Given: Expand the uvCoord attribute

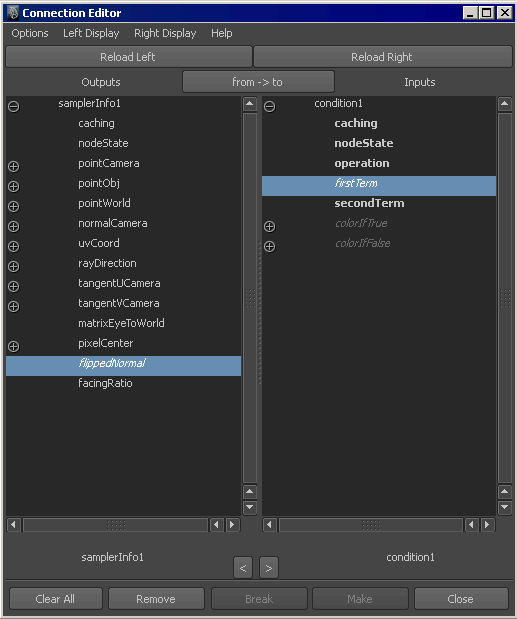Looking at the screenshot, I should click(13, 247).
